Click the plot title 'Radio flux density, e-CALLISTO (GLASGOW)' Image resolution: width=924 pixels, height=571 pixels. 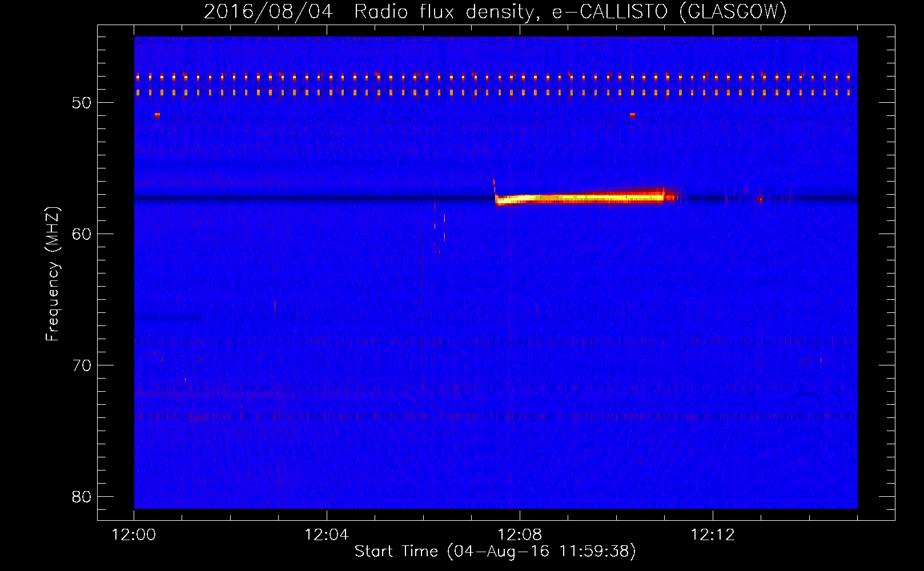pyautogui.click(x=570, y=11)
